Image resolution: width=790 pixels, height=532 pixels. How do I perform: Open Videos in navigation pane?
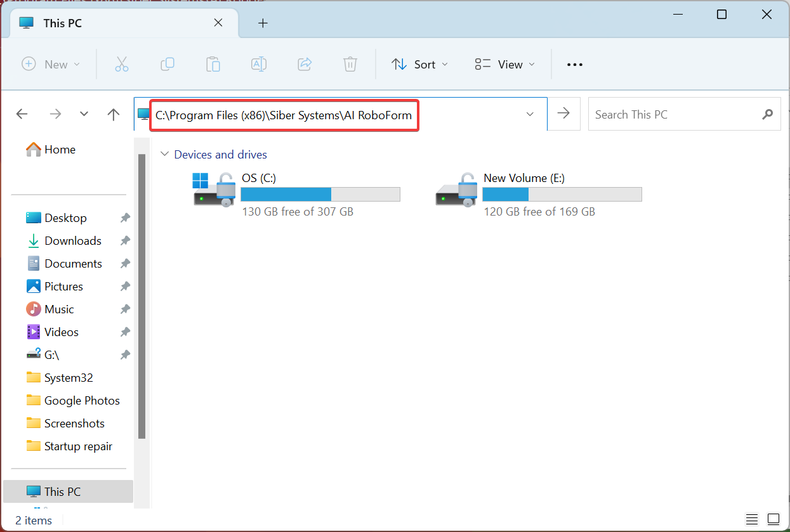point(53,332)
